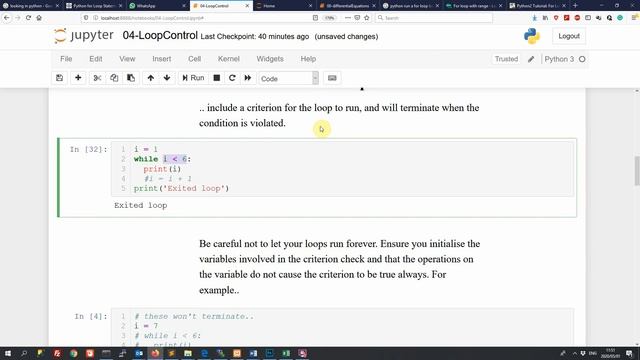The height and width of the screenshot is (360, 640).
Task: Click the In [32] cell prompt
Action: pos(89,149)
